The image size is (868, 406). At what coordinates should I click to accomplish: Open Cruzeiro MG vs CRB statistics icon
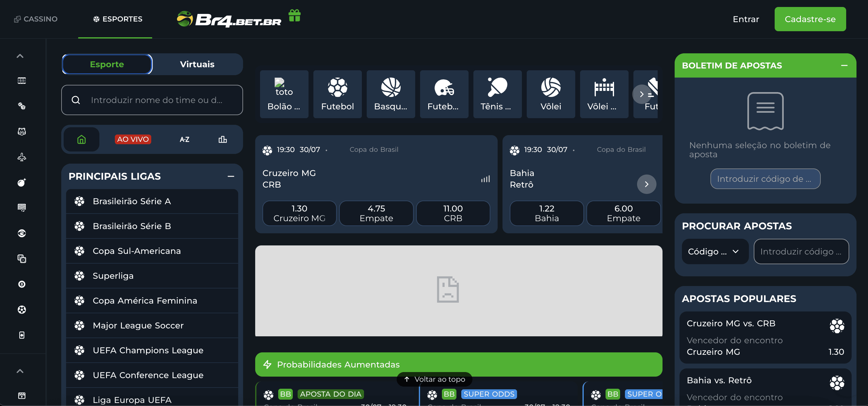485,179
